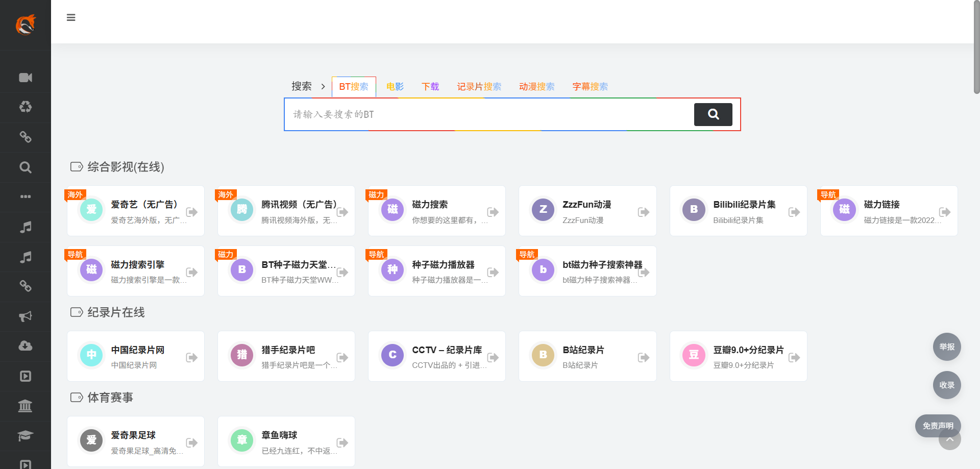Screen dimensions: 980x469
Task: Click the 免责声明 floating button
Action: pos(938,426)
